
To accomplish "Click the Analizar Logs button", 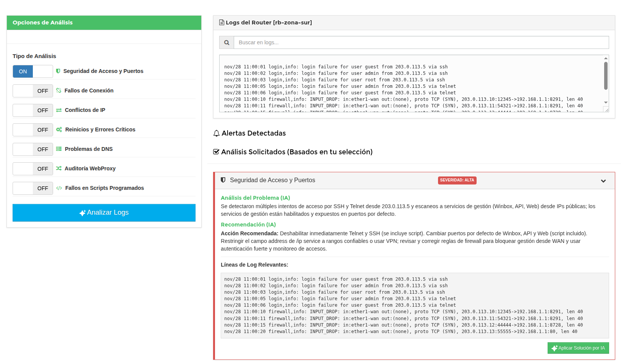I will pos(104,213).
